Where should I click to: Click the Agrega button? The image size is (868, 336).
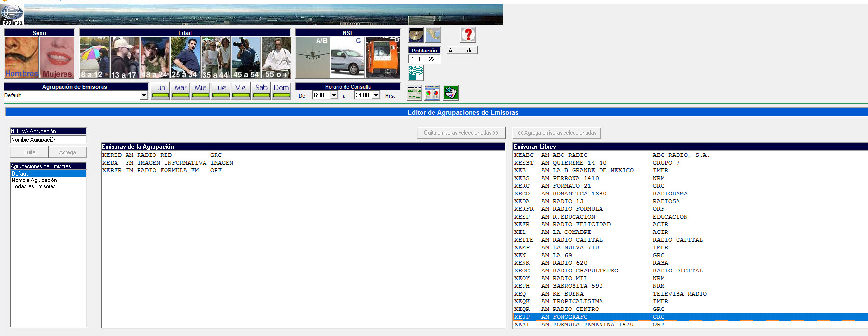(67, 152)
